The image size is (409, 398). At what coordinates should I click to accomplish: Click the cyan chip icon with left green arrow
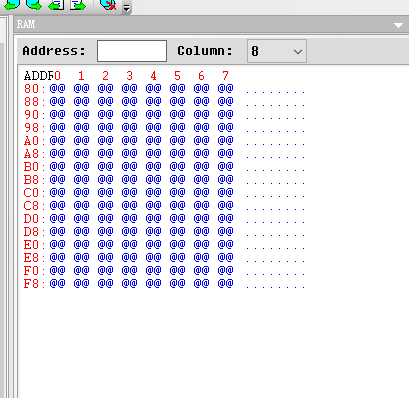point(12,5)
